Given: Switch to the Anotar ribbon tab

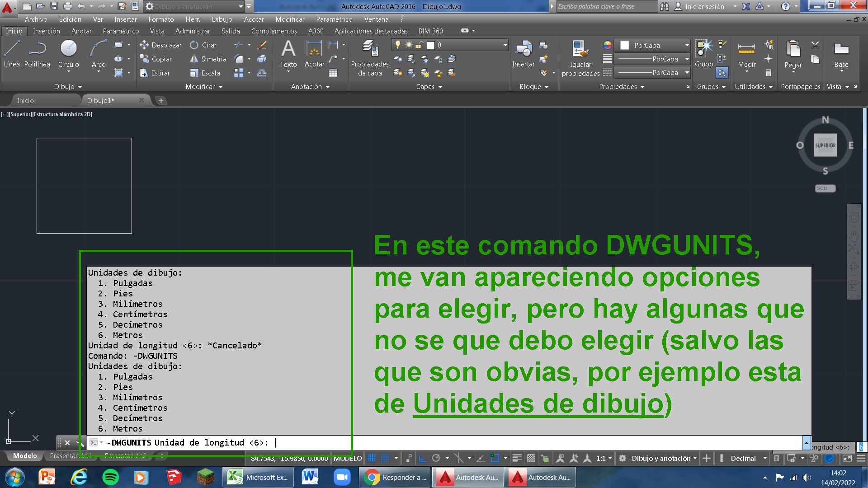Looking at the screenshot, I should pos(81,31).
